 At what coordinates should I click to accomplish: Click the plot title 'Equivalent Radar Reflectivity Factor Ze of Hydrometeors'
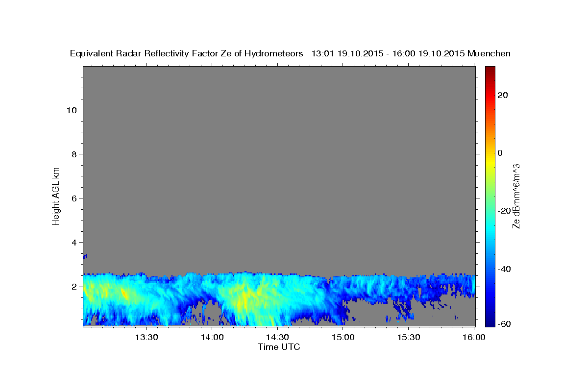click(186, 53)
